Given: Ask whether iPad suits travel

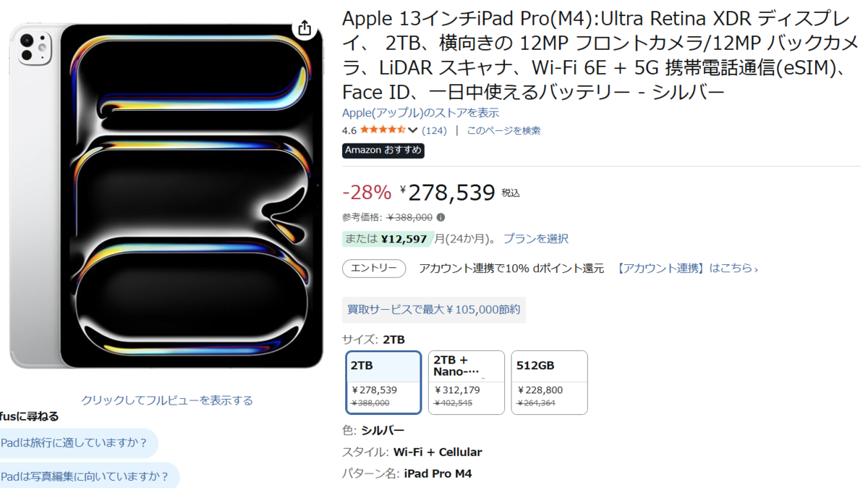Looking at the screenshot, I should (x=75, y=443).
